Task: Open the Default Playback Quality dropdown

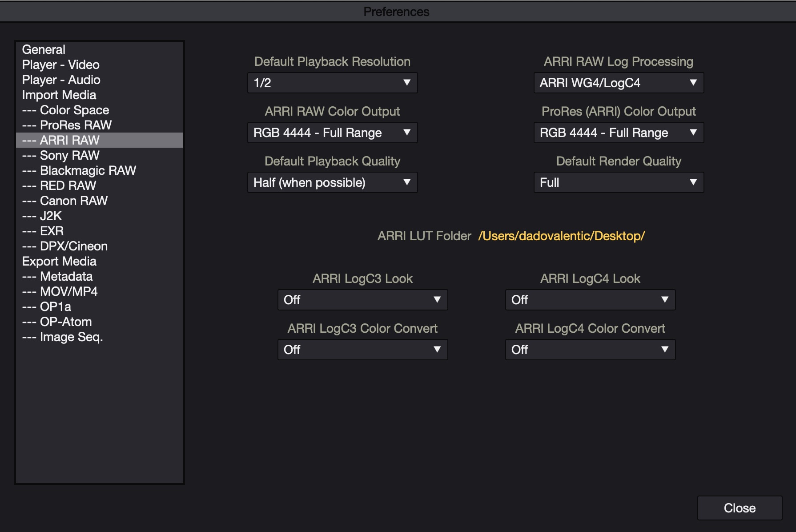Action: tap(332, 182)
